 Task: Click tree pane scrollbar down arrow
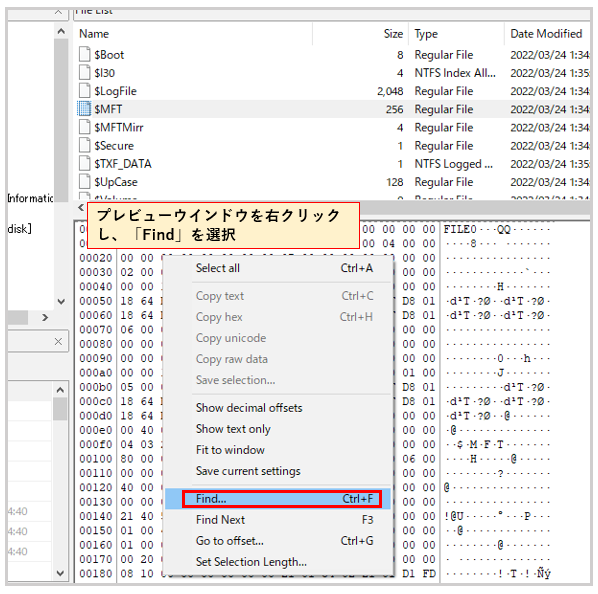pos(61,301)
